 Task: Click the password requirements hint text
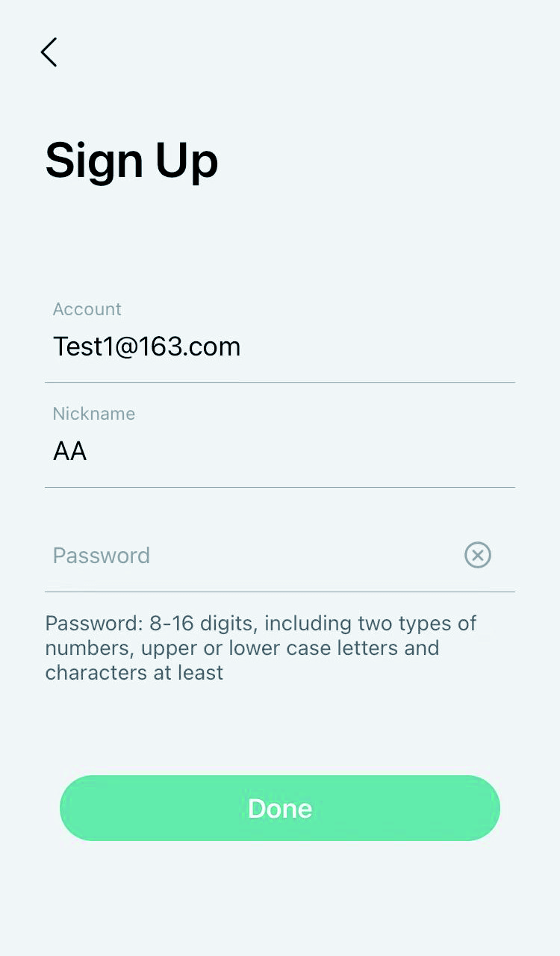click(261, 648)
